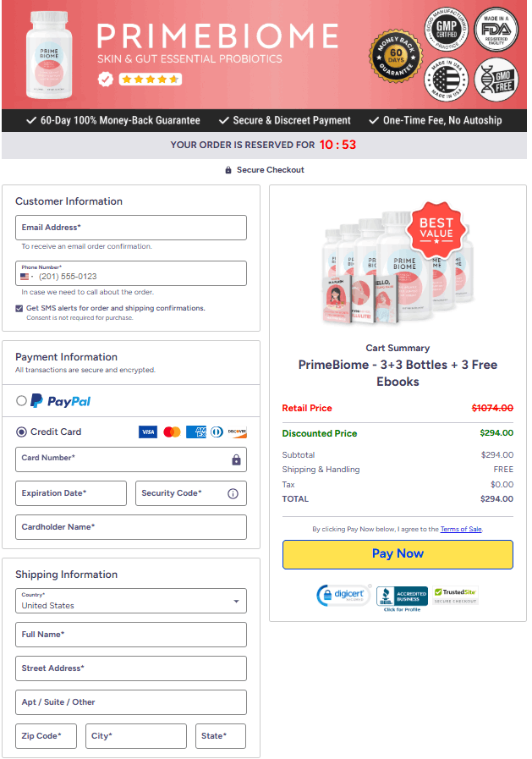The image size is (532, 759).
Task: Select the PayPal payment radio button
Action: pyautogui.click(x=21, y=401)
